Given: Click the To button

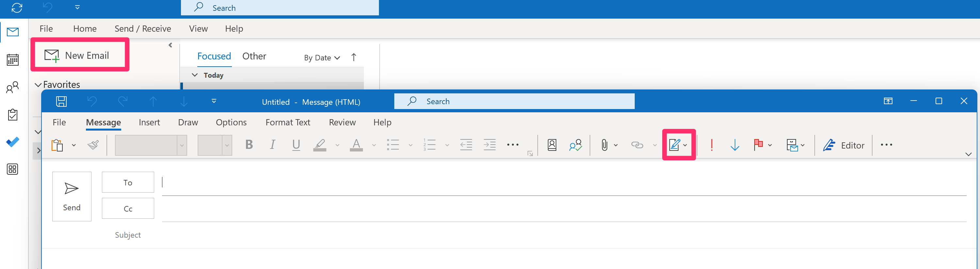Looking at the screenshot, I should click(x=128, y=182).
